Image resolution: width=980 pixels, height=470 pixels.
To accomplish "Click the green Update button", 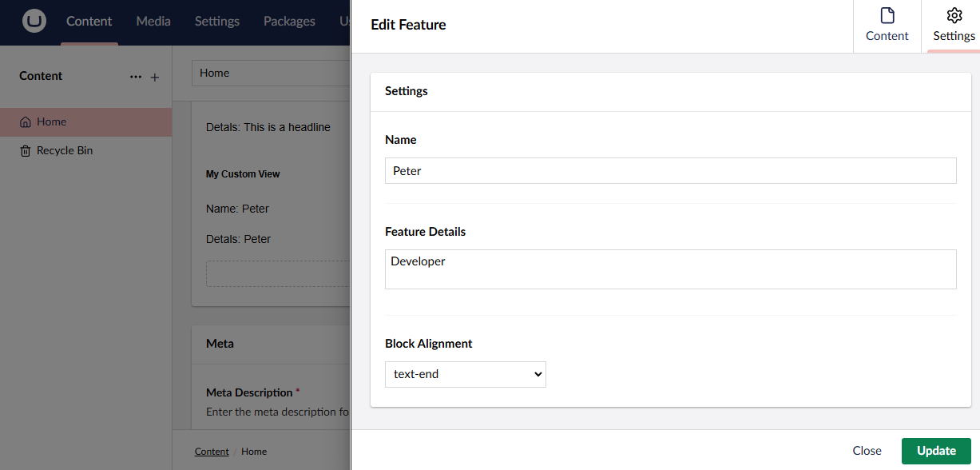I will [936, 451].
